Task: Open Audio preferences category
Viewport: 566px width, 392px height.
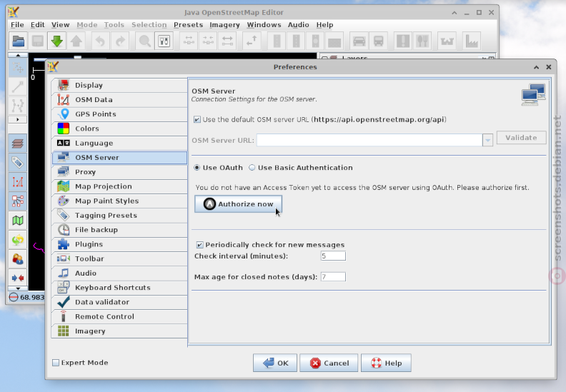Action: (x=119, y=273)
